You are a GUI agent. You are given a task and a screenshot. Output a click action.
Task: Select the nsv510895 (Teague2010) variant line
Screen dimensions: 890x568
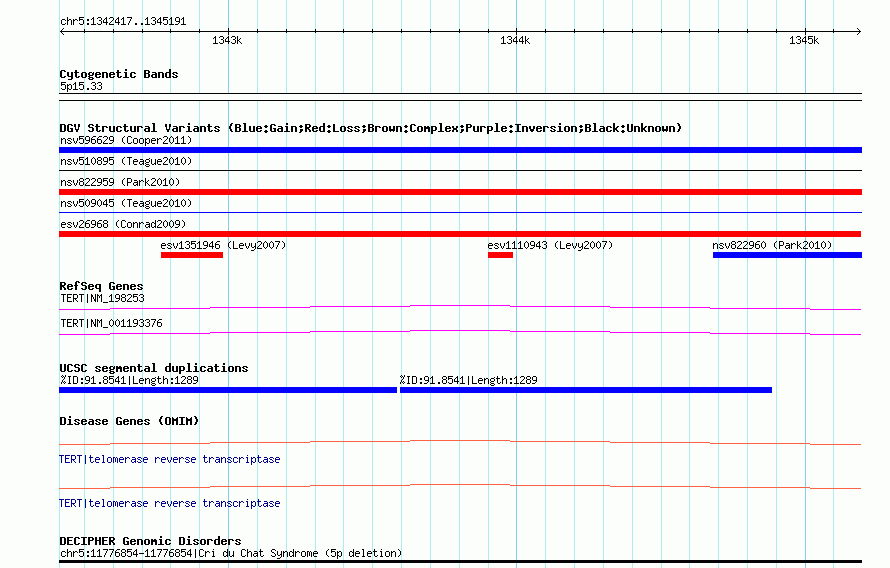click(460, 170)
